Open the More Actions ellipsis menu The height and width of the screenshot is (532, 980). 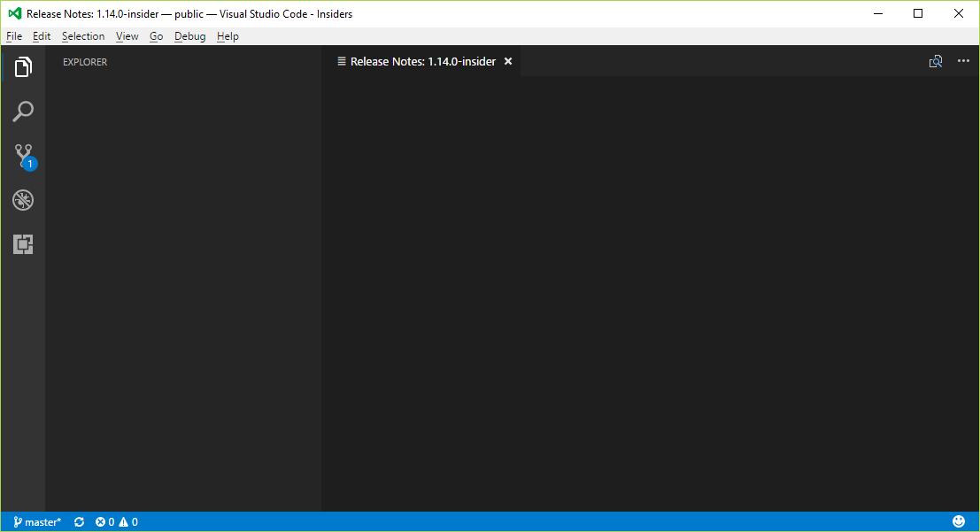(x=963, y=61)
